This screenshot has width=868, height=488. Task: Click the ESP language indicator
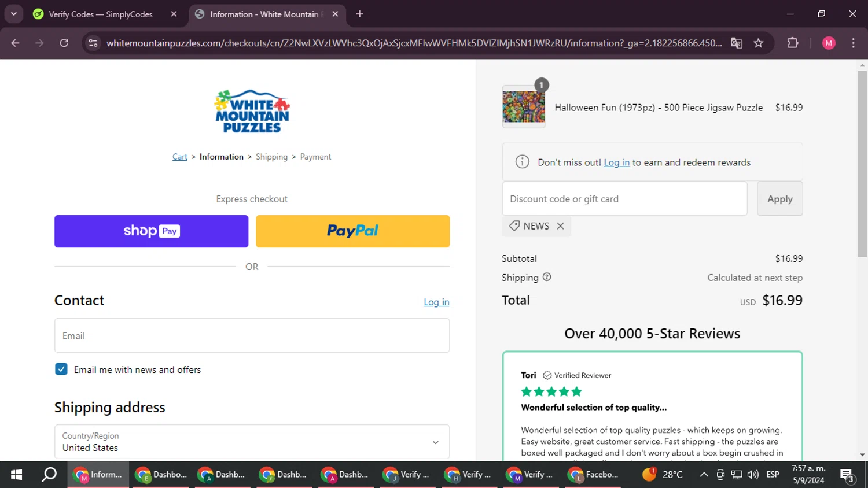click(773, 475)
